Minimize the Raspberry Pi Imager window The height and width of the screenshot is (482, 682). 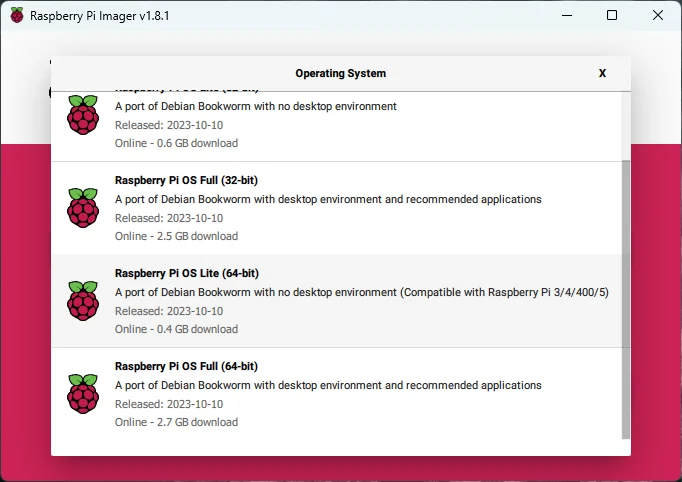(x=567, y=16)
